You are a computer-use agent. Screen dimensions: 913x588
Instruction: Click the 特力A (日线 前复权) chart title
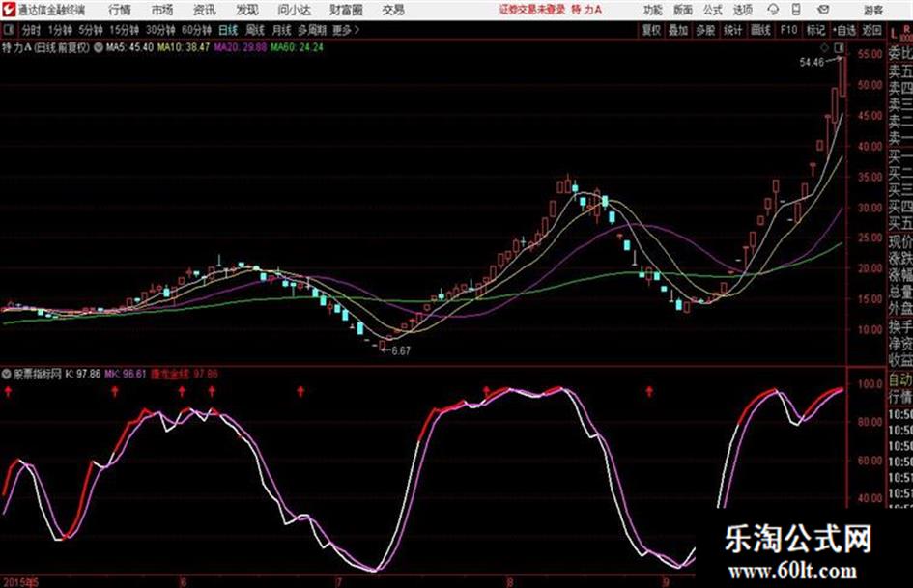point(46,47)
